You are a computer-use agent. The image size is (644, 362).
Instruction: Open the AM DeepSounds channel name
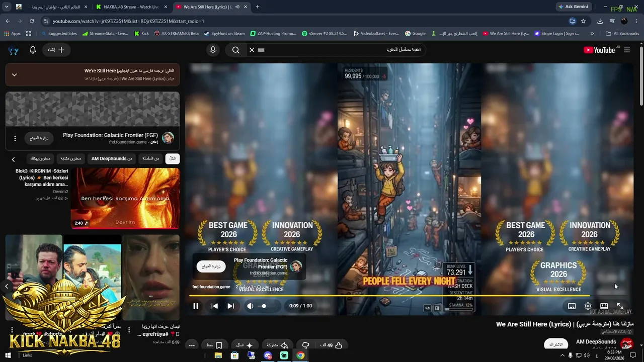click(596, 342)
